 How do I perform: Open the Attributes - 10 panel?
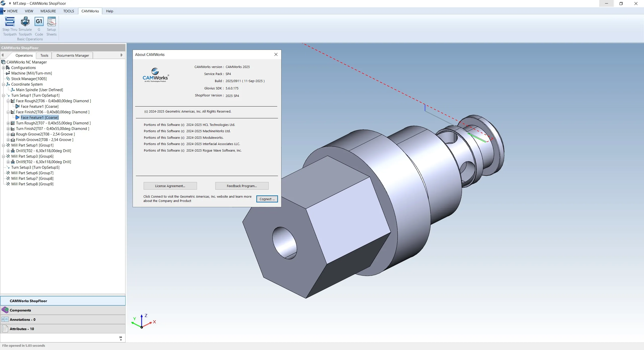[x=22, y=329]
